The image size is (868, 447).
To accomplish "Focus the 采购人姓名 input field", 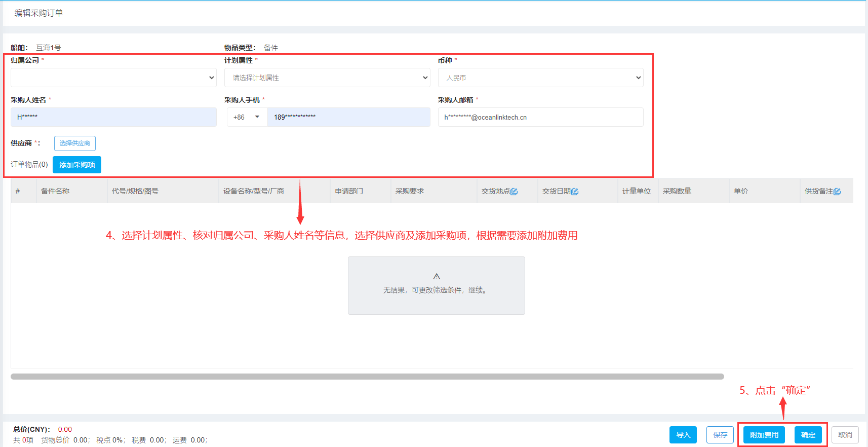I will pos(113,117).
